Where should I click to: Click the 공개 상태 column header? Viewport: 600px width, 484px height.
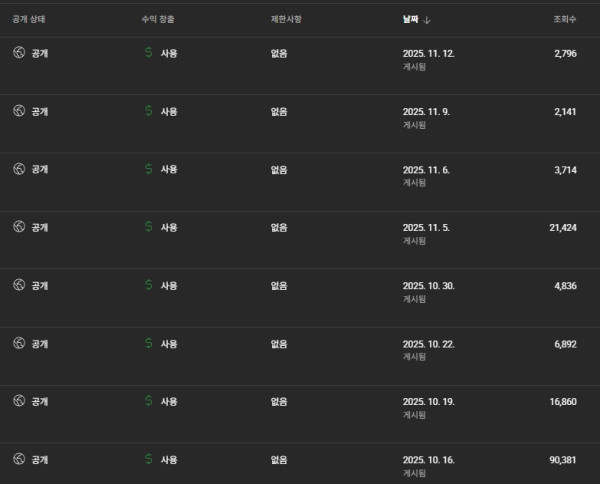pos(29,19)
